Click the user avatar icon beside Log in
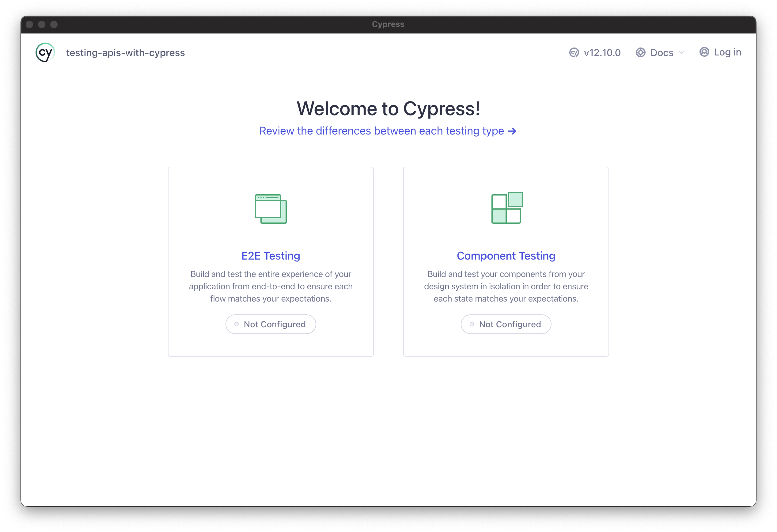Image resolution: width=777 pixels, height=532 pixels. coord(704,52)
